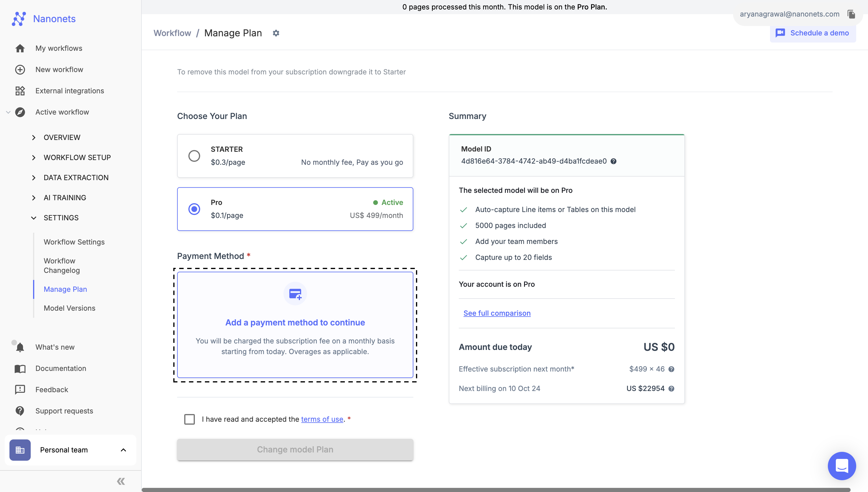The width and height of the screenshot is (868, 492).
Task: Click Workflow breadcrumb link
Action: tap(172, 33)
